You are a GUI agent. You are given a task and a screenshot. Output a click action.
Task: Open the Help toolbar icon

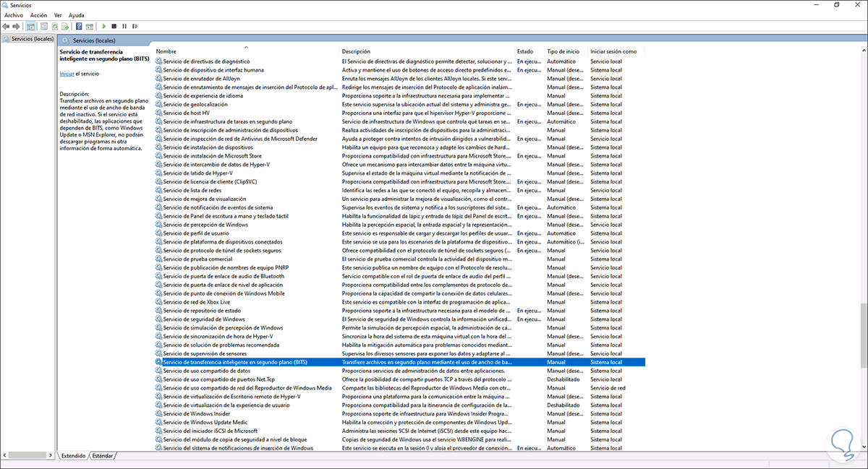(x=79, y=26)
